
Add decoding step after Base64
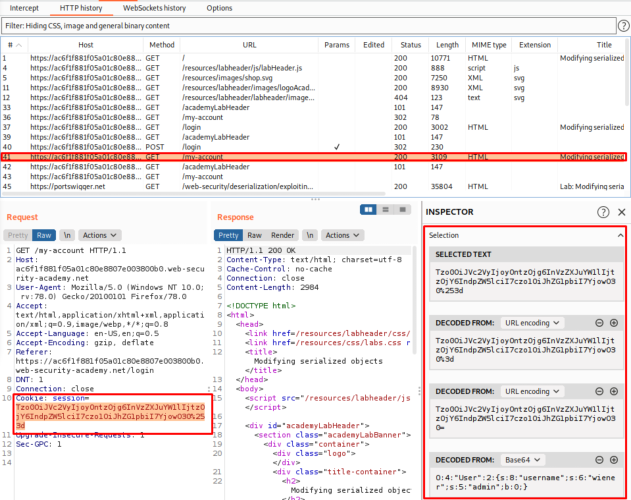pos(613,458)
